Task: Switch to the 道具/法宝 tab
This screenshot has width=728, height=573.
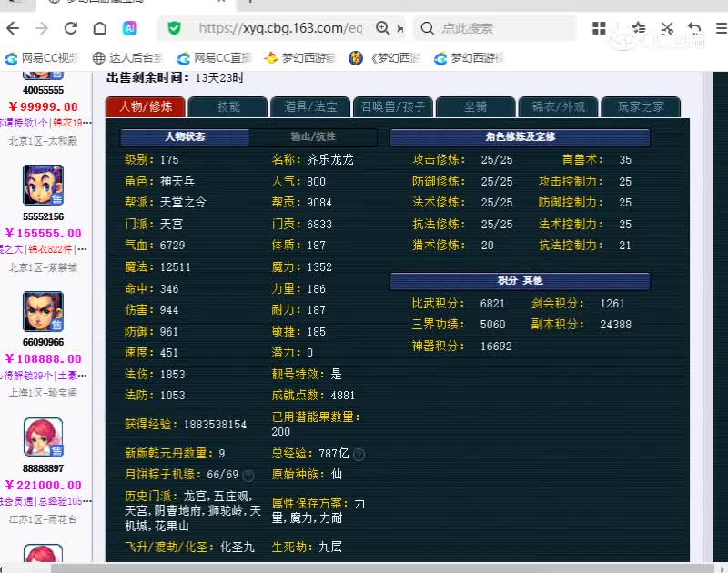Action: coord(310,107)
